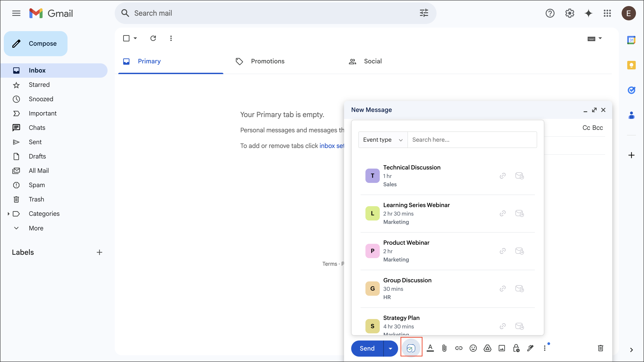Click the attach files paperclip icon
This screenshot has width=644, height=362.
click(x=444, y=348)
